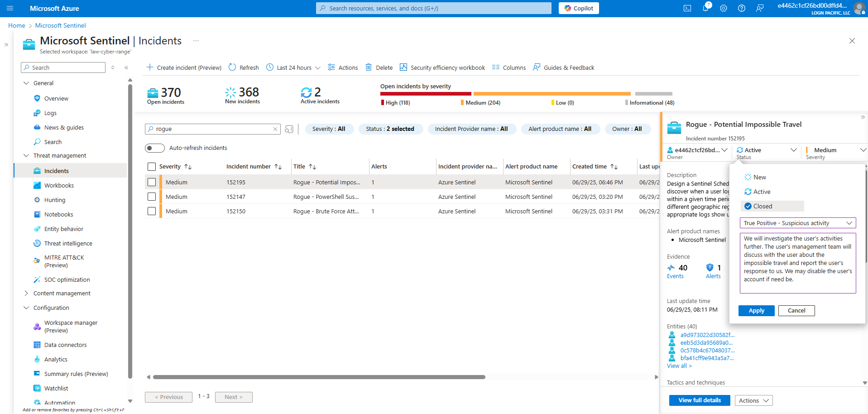Open the True Positive classification dropdown

coord(797,223)
